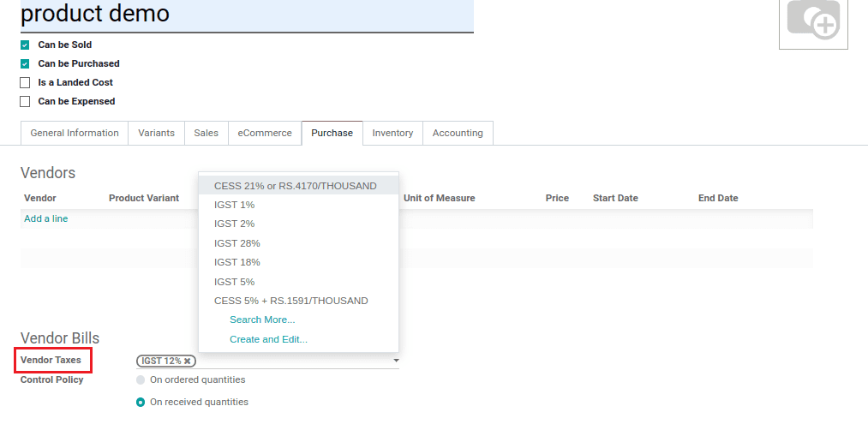
Task: Choose CESS 21% or RS.4170/THOUSAND option
Action: pos(298,186)
